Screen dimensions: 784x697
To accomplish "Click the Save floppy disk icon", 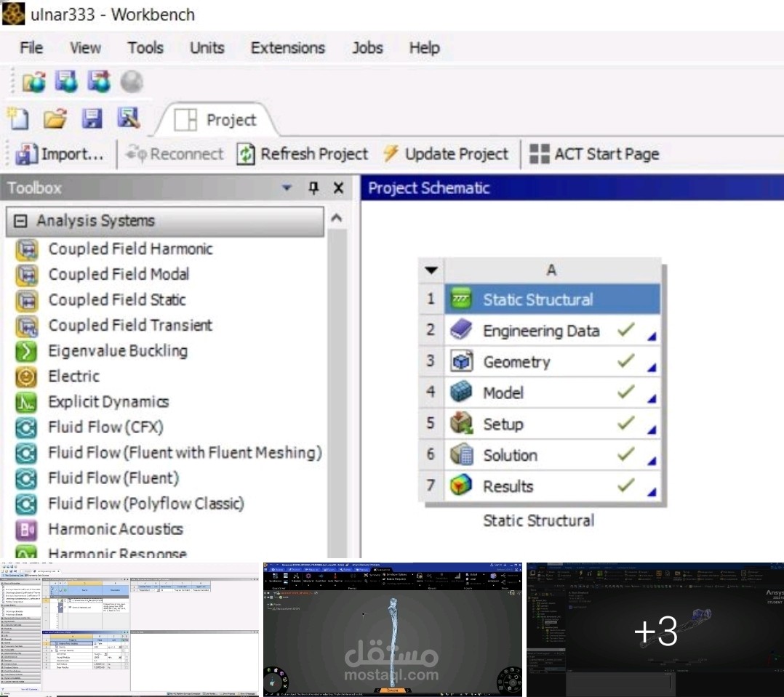I will coord(92,119).
